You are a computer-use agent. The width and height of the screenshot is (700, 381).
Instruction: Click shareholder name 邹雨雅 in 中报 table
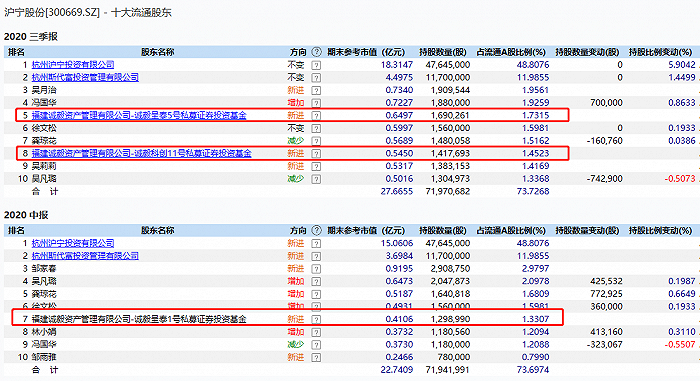coord(44,357)
